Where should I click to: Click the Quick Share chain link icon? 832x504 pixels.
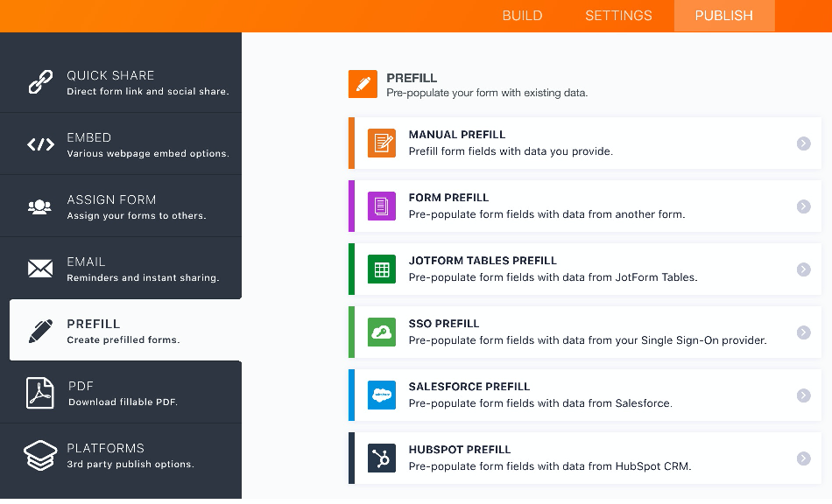[40, 82]
